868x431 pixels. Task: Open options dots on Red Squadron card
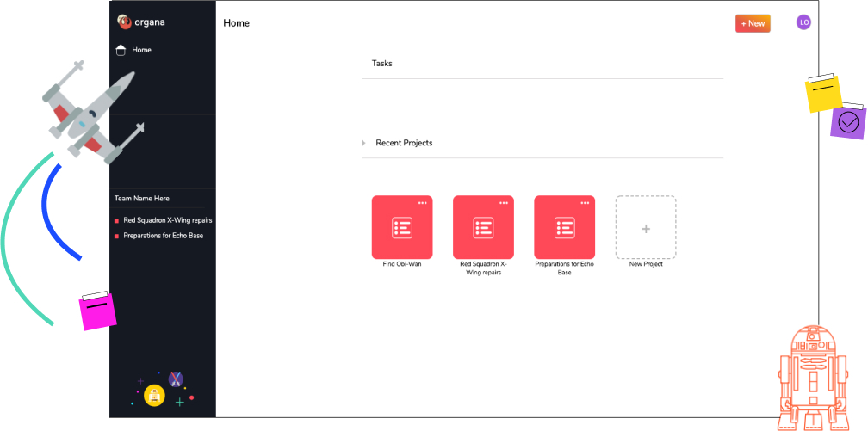[x=504, y=203]
